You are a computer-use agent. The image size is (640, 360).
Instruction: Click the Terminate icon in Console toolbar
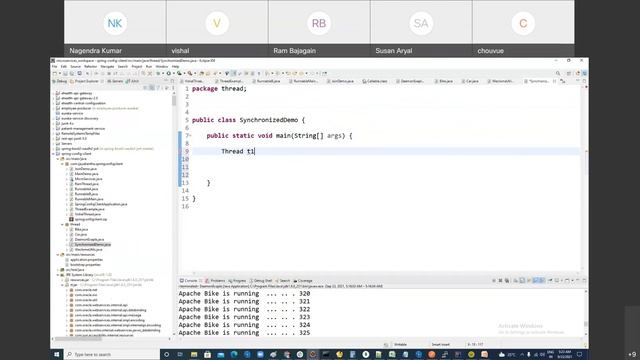click(x=494, y=281)
